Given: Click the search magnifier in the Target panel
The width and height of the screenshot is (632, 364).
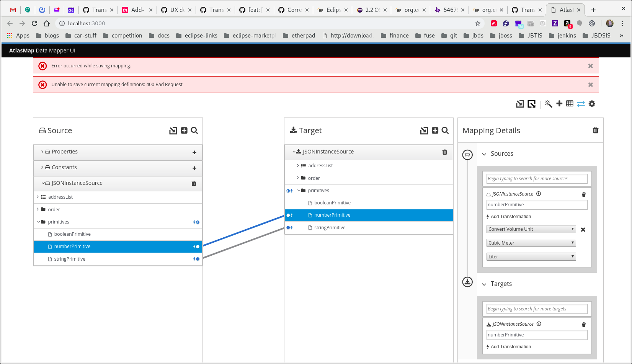Looking at the screenshot, I should point(445,131).
